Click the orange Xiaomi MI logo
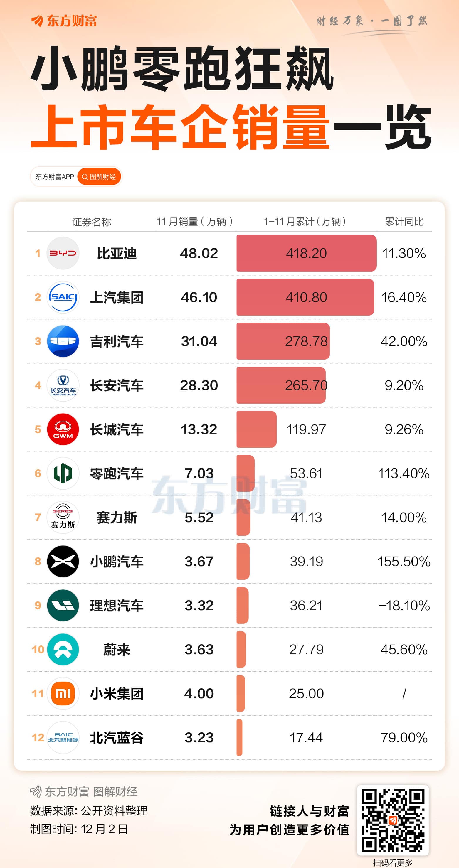The width and height of the screenshot is (459, 868). [x=63, y=693]
